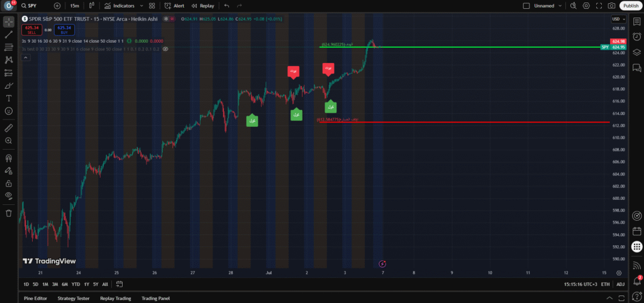The image size is (644, 303).
Task: Toggle hide all drawings eye icon
Action: tap(9, 196)
